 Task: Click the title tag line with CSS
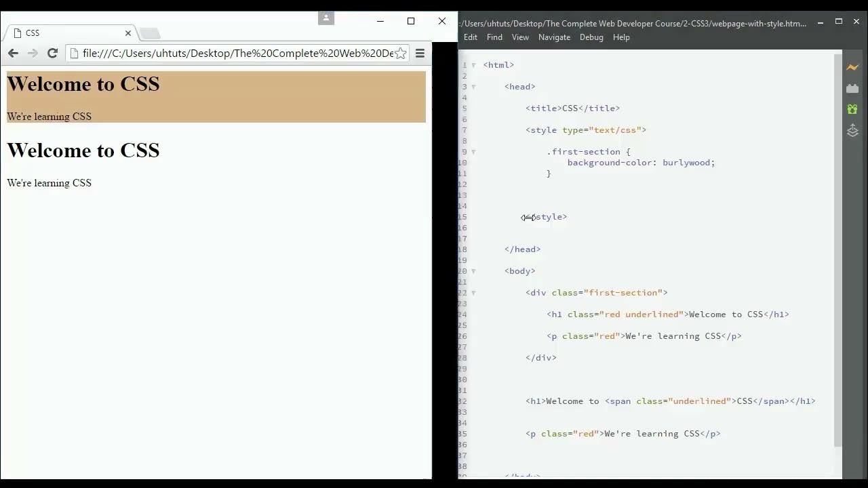click(572, 108)
